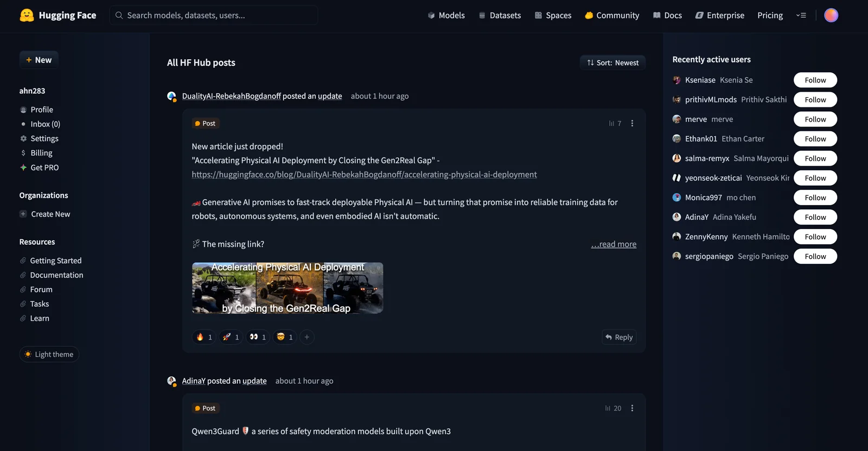Open Learn resource link
This screenshot has height=451, width=868.
point(34,319)
